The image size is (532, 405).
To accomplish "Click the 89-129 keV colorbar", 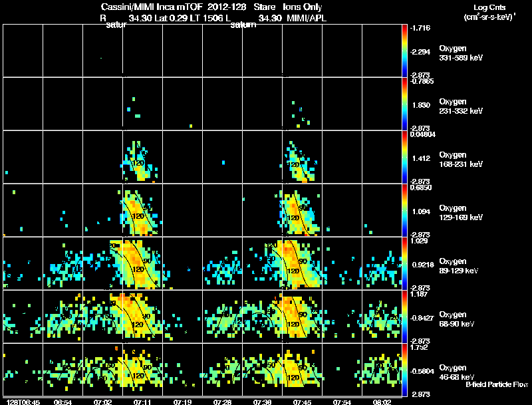I will (x=404, y=263).
